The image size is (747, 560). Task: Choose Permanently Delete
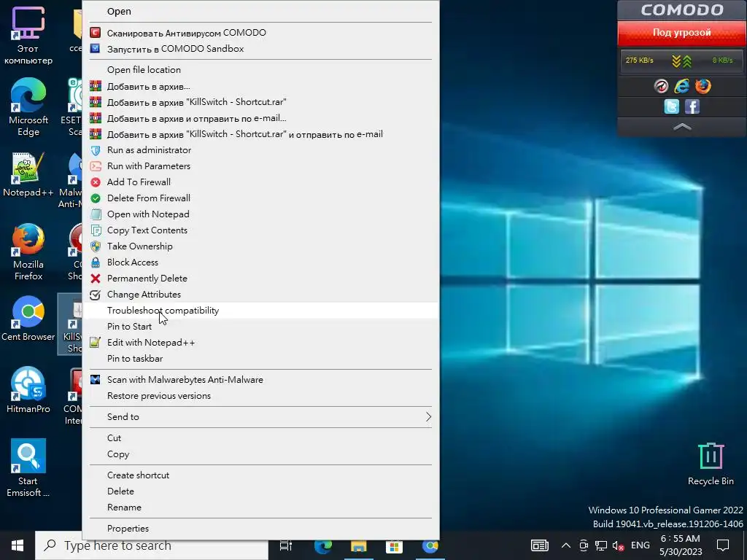(x=260, y=278)
